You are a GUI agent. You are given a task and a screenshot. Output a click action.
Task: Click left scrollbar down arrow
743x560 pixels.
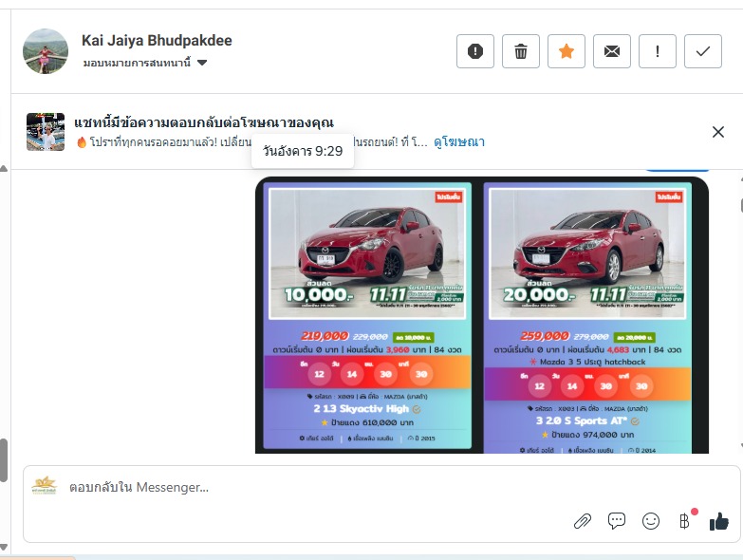click(3, 548)
